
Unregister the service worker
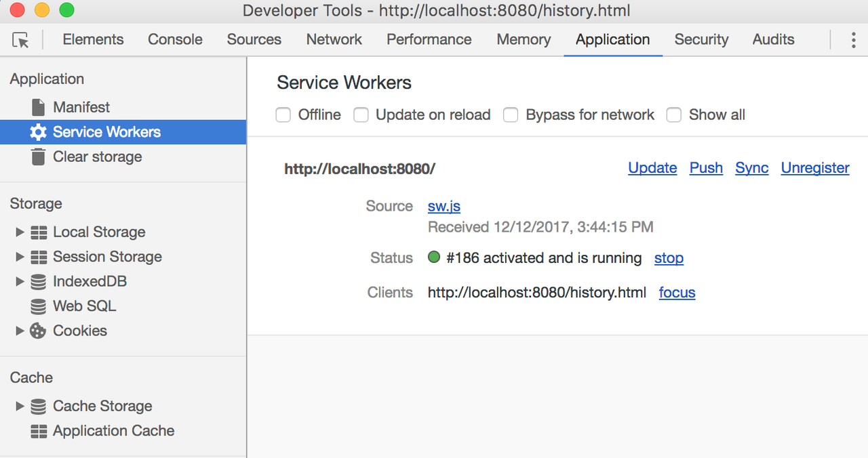click(815, 168)
